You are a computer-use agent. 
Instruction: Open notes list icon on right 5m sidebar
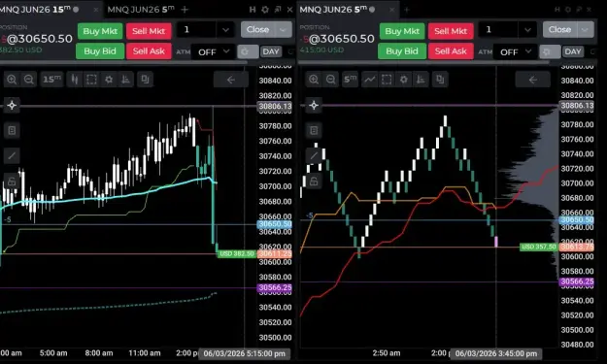point(314,130)
